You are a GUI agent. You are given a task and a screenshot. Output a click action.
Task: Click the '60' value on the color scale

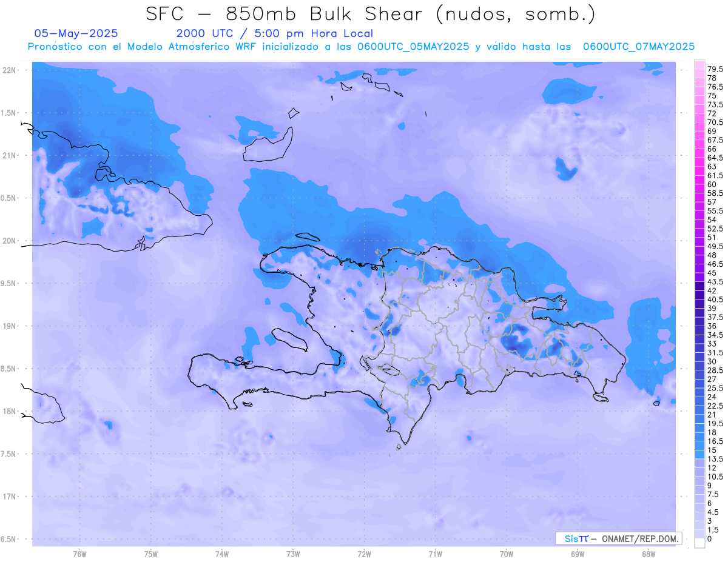click(x=712, y=184)
